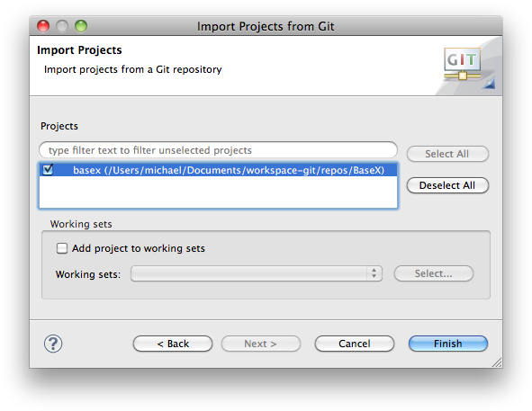Click the disabled Next button
The height and width of the screenshot is (411, 532).
[260, 344]
